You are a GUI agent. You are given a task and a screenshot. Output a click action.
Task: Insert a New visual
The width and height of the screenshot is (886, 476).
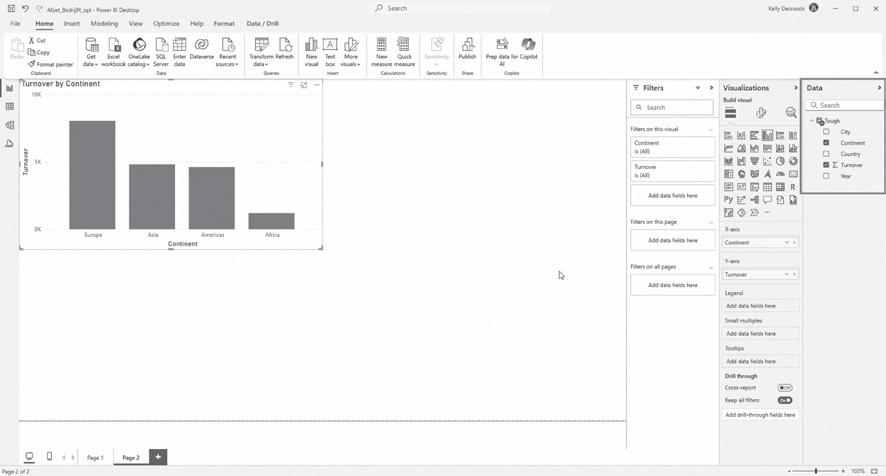(x=311, y=52)
